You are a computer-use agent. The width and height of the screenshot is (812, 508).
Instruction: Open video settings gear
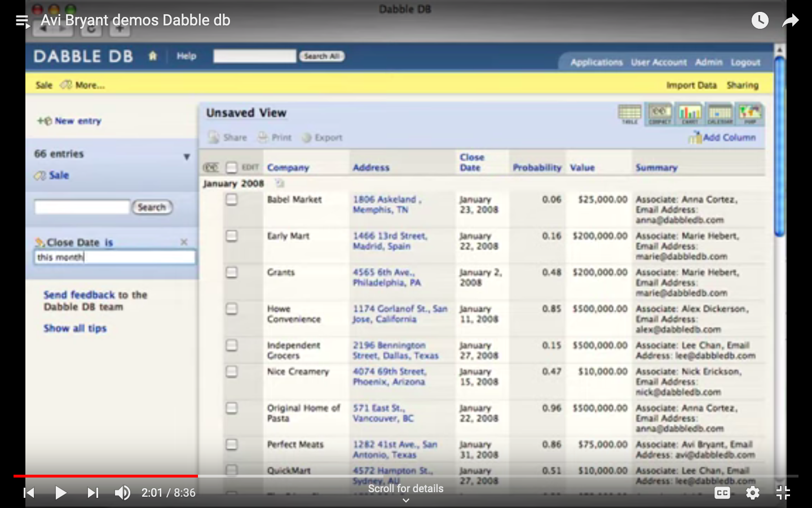[753, 493]
